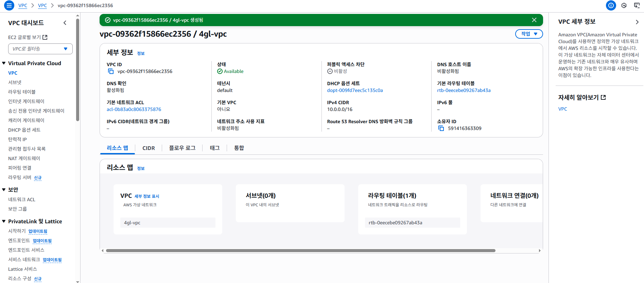Open 서브넷 in sidebar
This screenshot has width=644, height=283.
(x=15, y=82)
